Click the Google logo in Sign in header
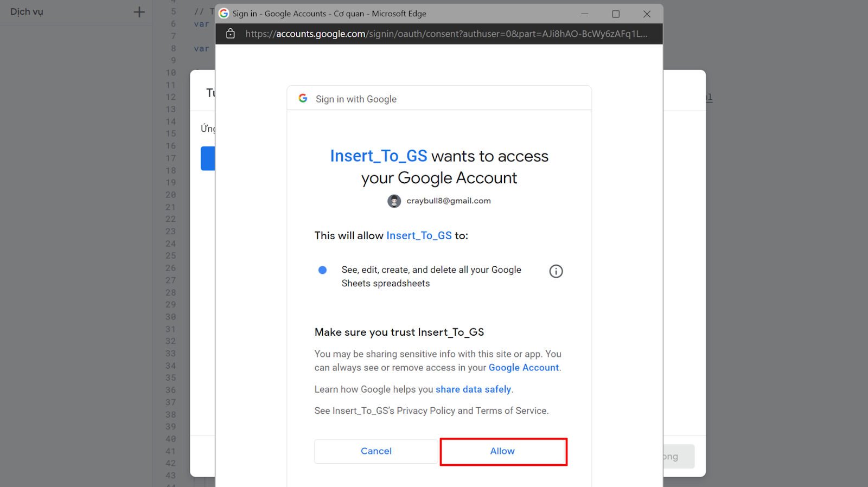The height and width of the screenshot is (487, 868). 303,98
